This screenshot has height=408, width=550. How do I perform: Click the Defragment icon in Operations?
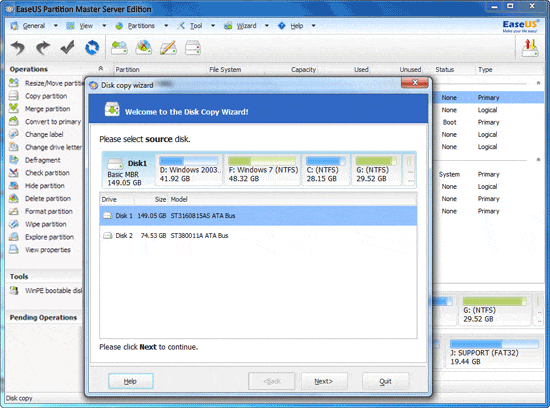coord(14,160)
